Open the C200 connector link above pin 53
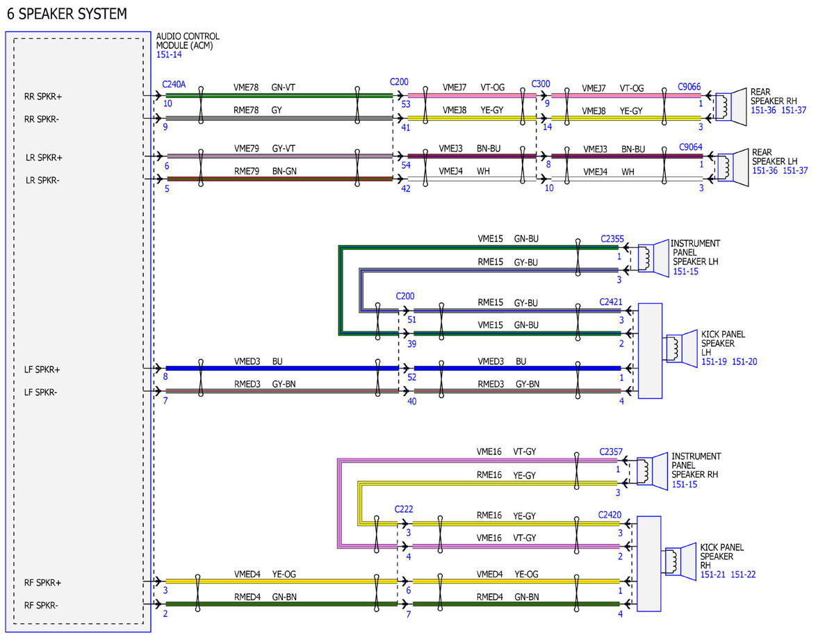The width and height of the screenshot is (834, 644). tap(399, 82)
